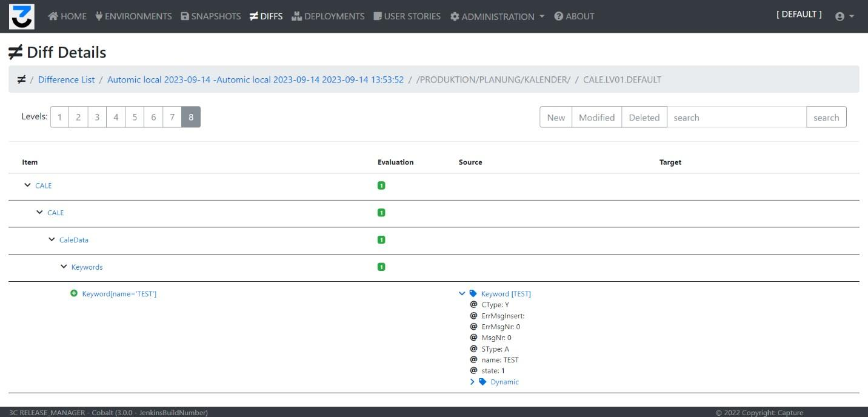Toggle the Modified filter
This screenshot has height=417, width=868.
597,118
